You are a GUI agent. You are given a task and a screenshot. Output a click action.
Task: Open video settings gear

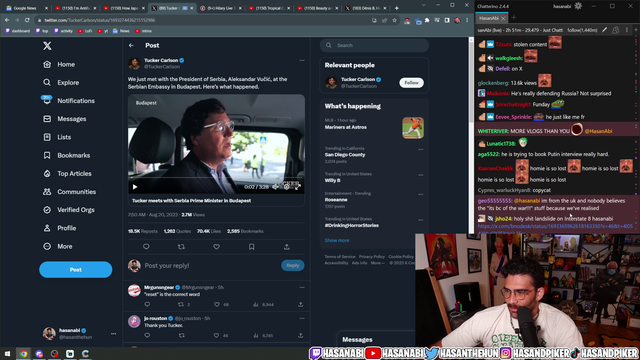pos(287,187)
